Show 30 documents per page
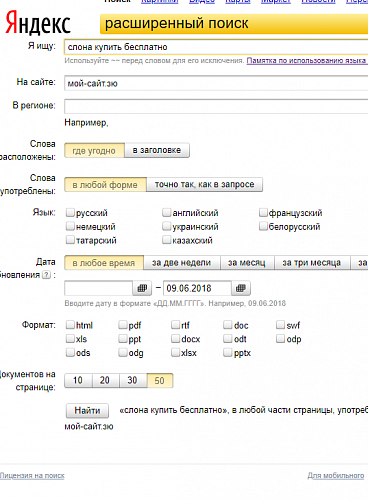Image resolution: width=368 pixels, height=500 pixels. [132, 380]
